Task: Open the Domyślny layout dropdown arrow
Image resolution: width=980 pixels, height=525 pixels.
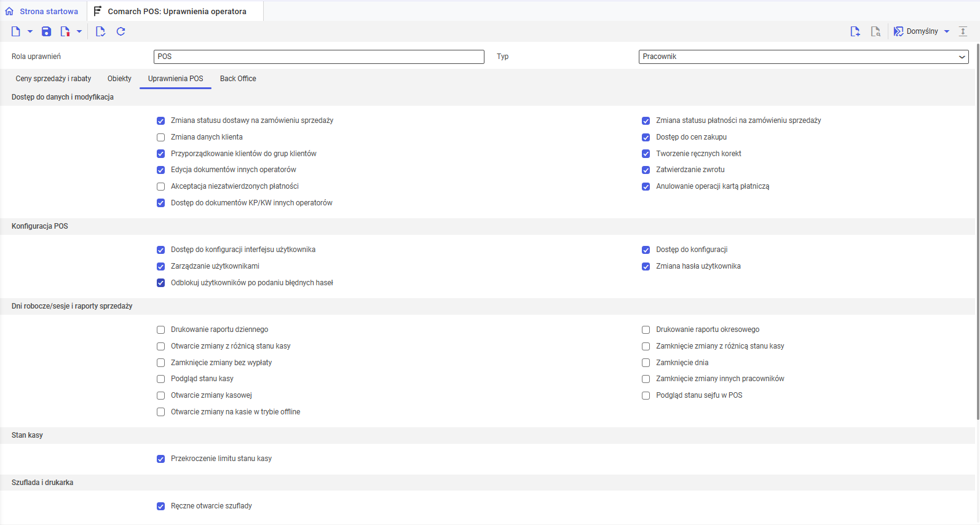Action: [x=947, y=31]
